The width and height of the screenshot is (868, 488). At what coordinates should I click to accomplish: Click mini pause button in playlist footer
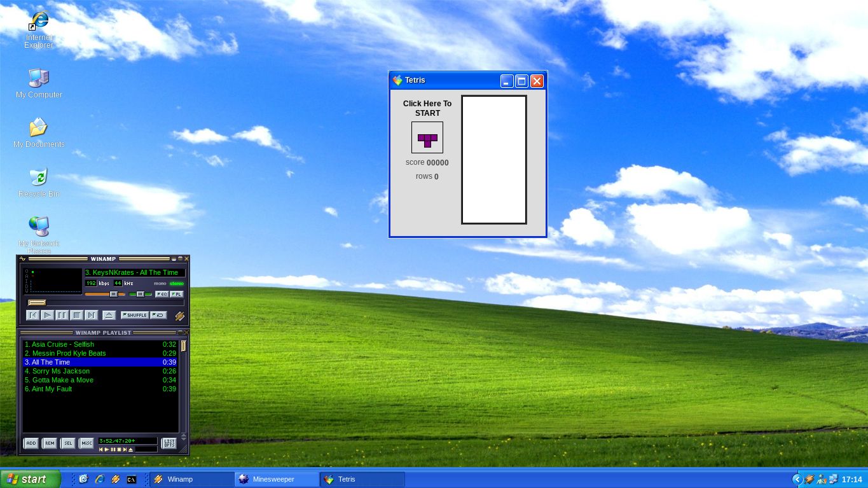pyautogui.click(x=113, y=450)
